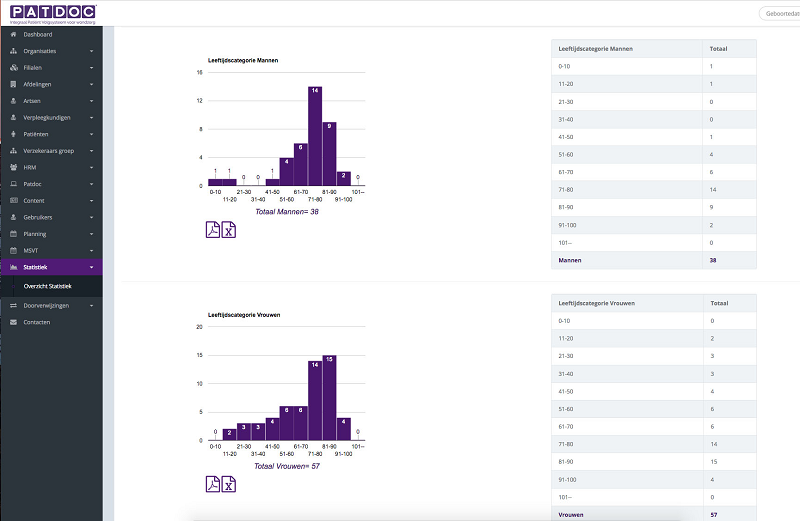Click the Gebruikers user icon

pos(13,217)
